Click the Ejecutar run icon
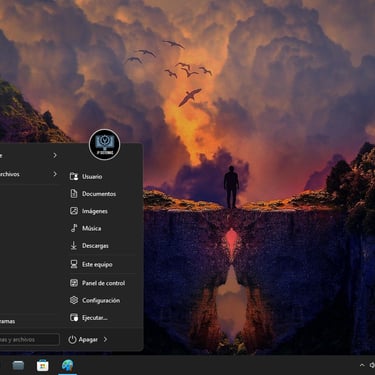The width and height of the screenshot is (375, 375). point(74,317)
